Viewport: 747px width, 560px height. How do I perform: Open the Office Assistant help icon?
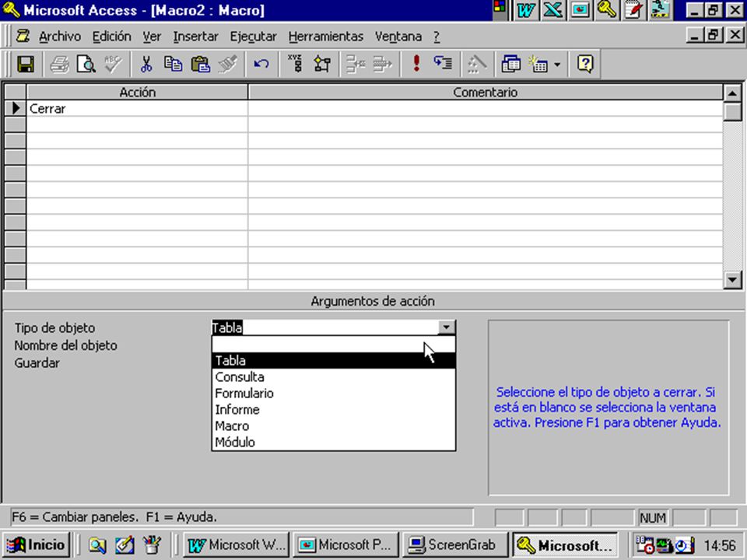585,64
